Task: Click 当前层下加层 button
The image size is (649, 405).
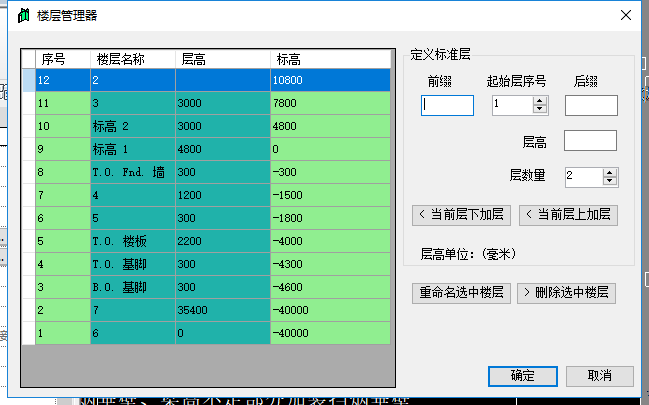Action: [461, 215]
